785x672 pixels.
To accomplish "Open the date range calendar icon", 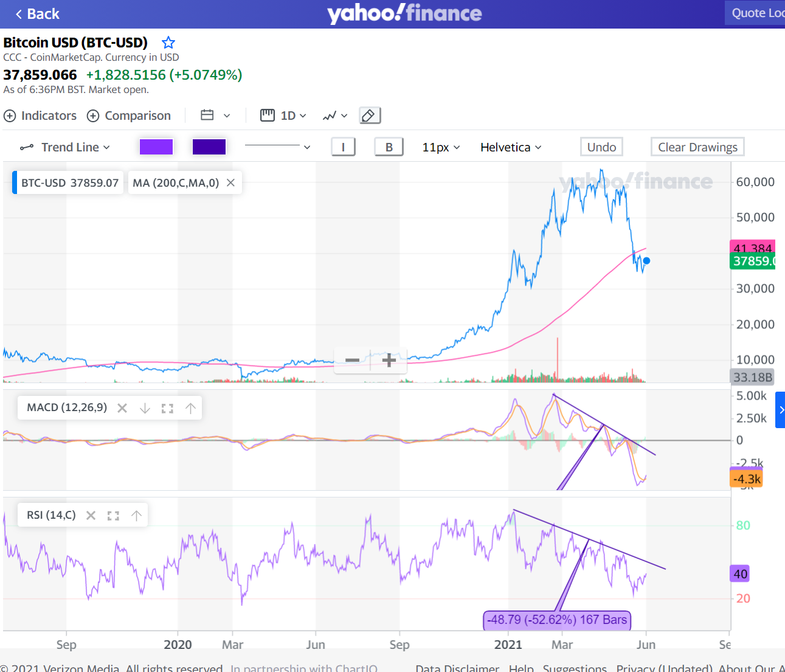I will (x=207, y=115).
